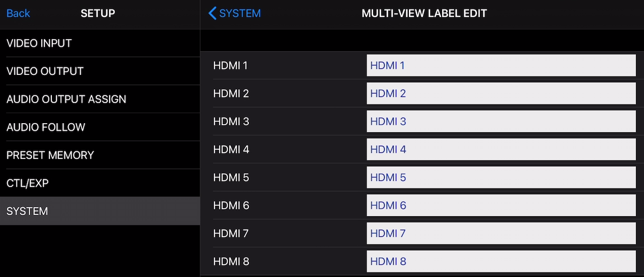This screenshot has width=644, height=277.
Task: Open the VIDEO INPUT menu
Action: click(39, 43)
